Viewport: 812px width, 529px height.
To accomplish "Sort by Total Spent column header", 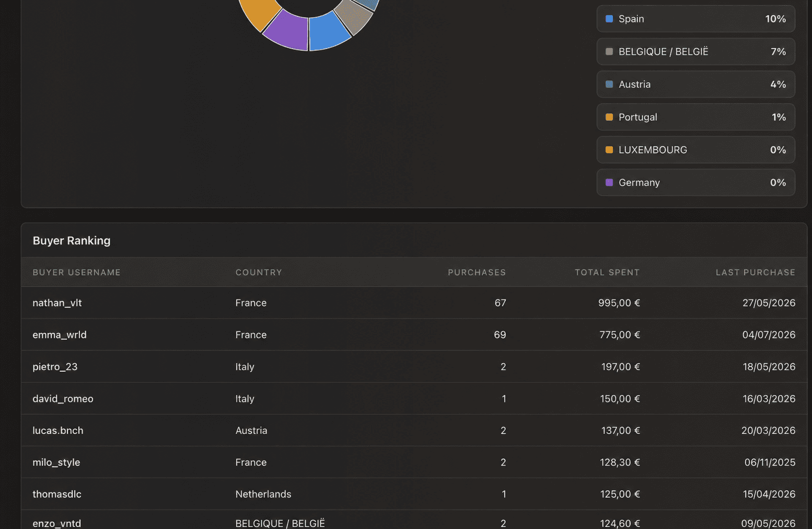I will (607, 272).
